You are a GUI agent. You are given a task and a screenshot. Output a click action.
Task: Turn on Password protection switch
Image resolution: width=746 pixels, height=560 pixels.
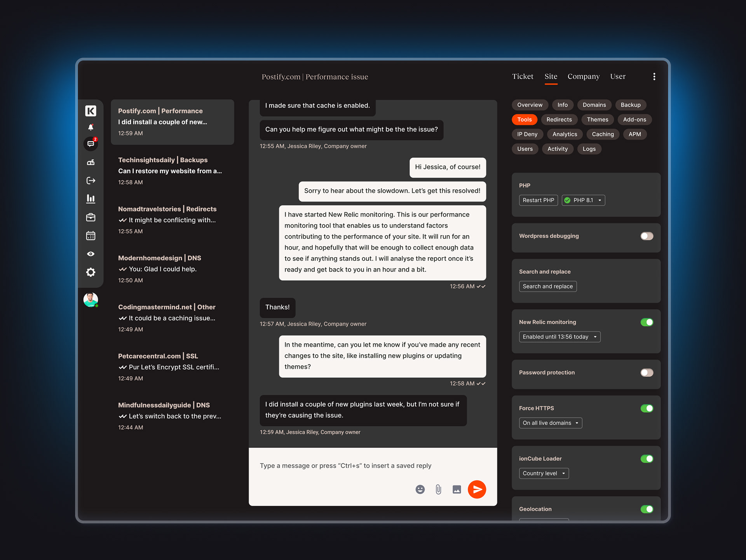647,372
